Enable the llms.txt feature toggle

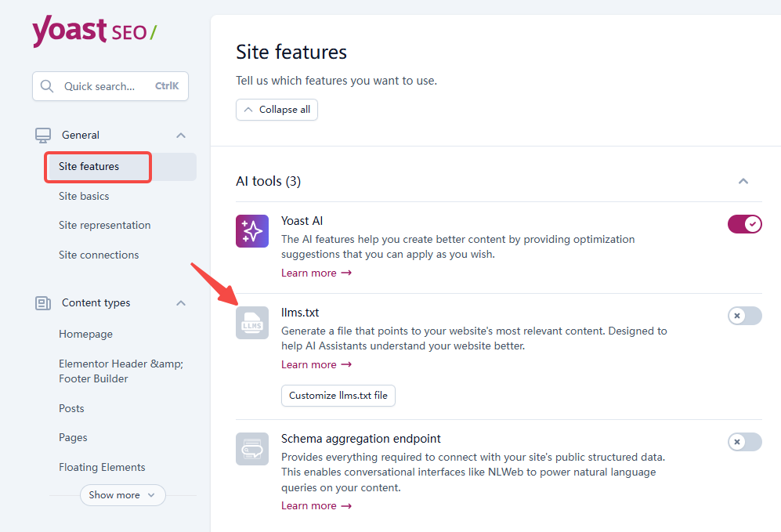[x=744, y=316]
